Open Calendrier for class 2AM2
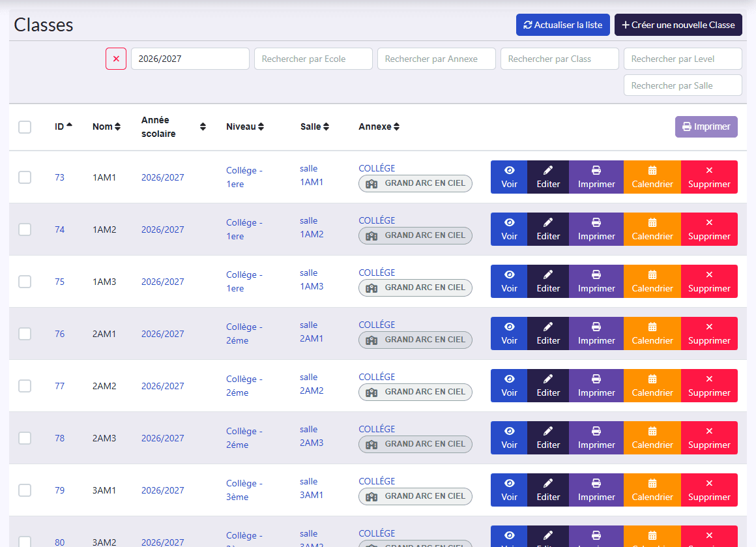Image resolution: width=756 pixels, height=547 pixels. coord(652,385)
